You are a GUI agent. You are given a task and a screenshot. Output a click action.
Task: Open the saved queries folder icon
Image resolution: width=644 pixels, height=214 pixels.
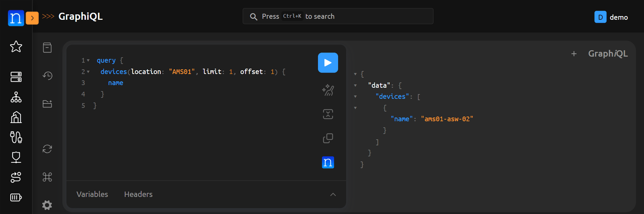(x=47, y=104)
